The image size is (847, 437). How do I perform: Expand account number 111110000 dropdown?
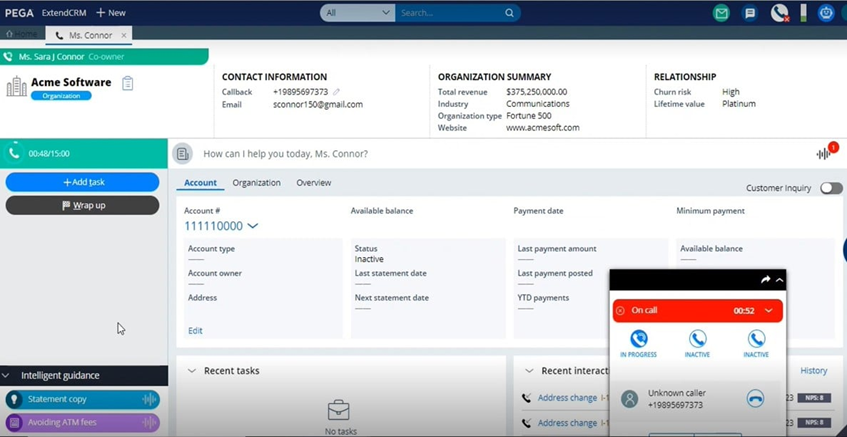[252, 226]
